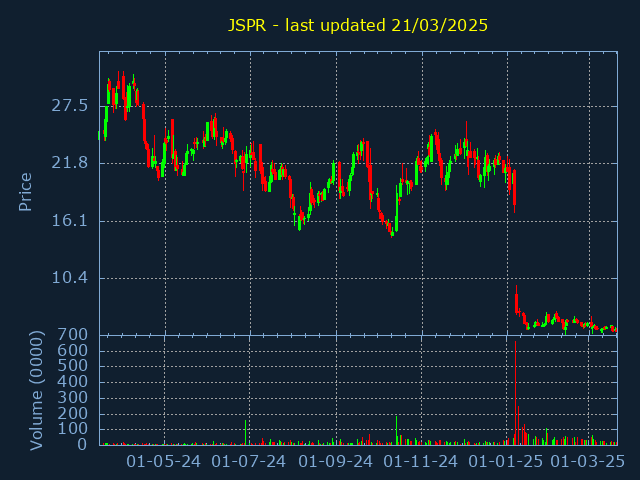
Task: Click the green volume spike near 01-07-24
Action: pos(245,432)
